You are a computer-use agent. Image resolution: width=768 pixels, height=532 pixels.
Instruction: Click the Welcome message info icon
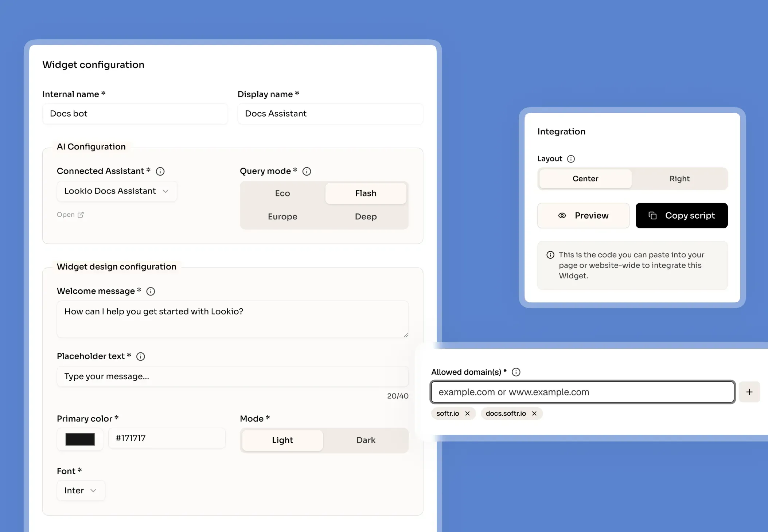[151, 291]
